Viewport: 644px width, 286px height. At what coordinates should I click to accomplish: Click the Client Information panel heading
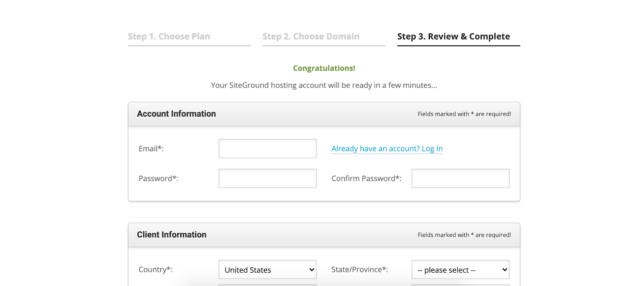(171, 235)
